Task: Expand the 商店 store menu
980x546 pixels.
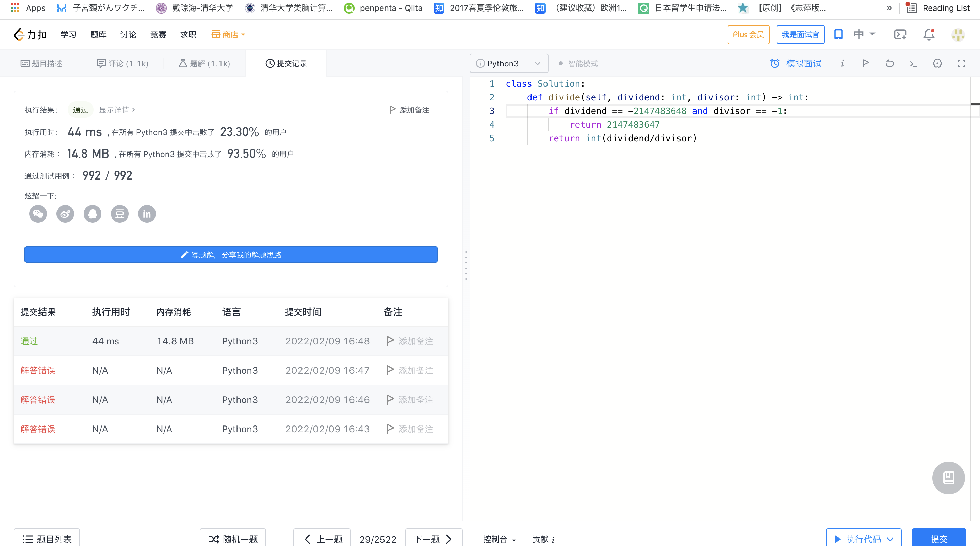Action: point(228,35)
